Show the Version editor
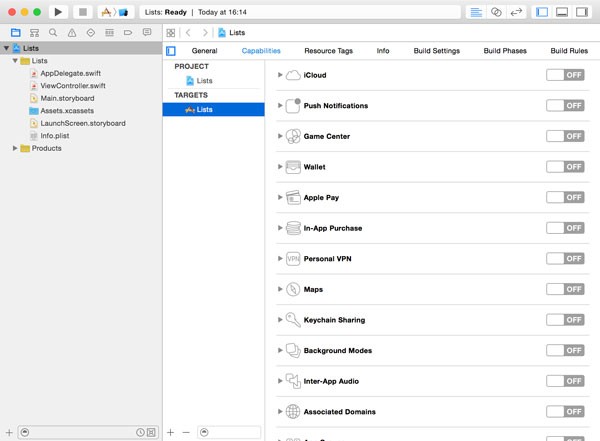600x441 pixels. [x=516, y=12]
